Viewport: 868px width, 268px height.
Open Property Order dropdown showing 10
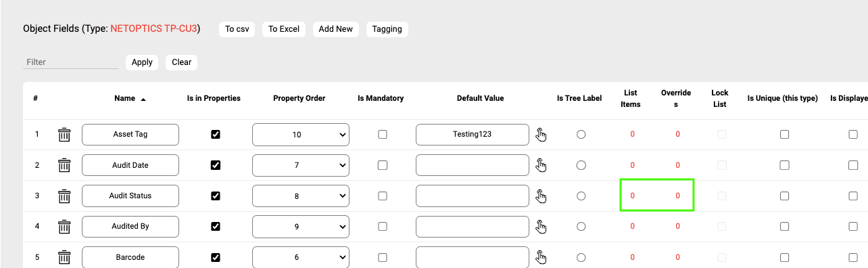301,135
